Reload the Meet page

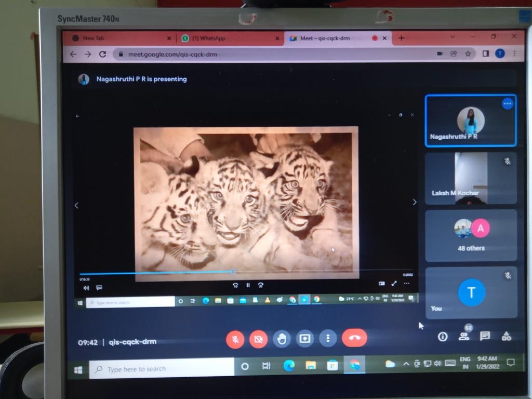103,54
